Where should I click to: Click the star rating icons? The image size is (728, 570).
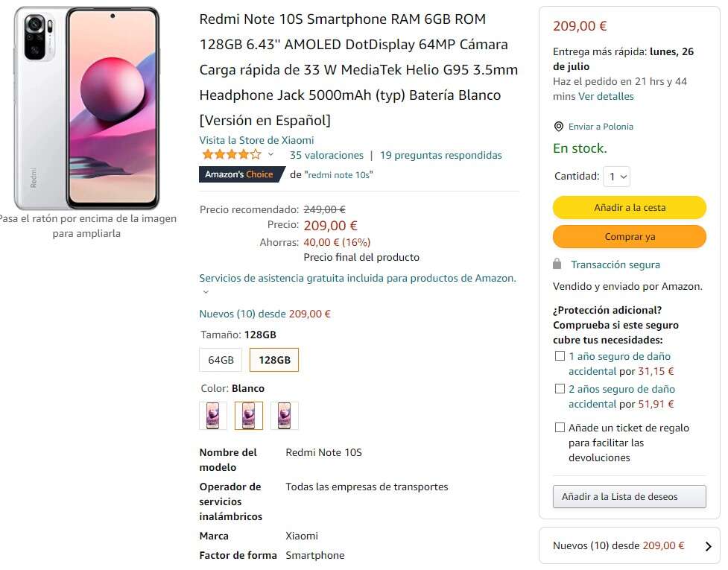coord(231,155)
